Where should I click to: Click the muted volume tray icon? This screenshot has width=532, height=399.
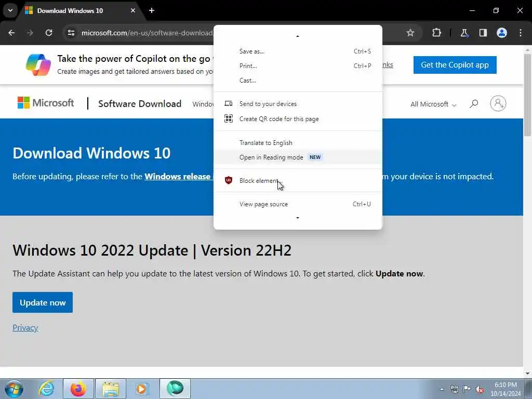click(480, 389)
